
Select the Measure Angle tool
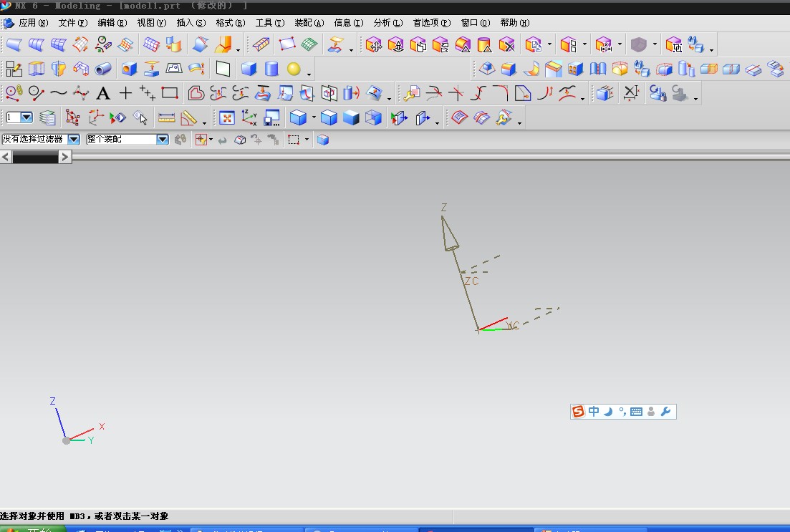[x=189, y=118]
